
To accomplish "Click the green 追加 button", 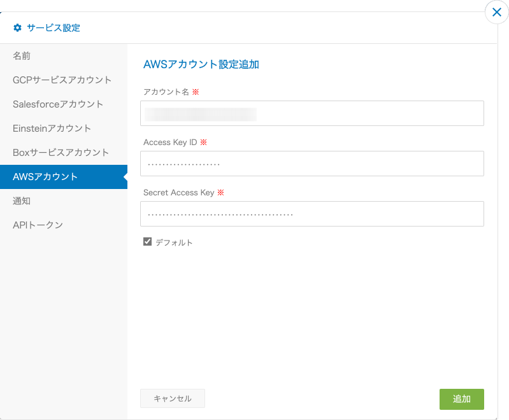I will pos(462,399).
